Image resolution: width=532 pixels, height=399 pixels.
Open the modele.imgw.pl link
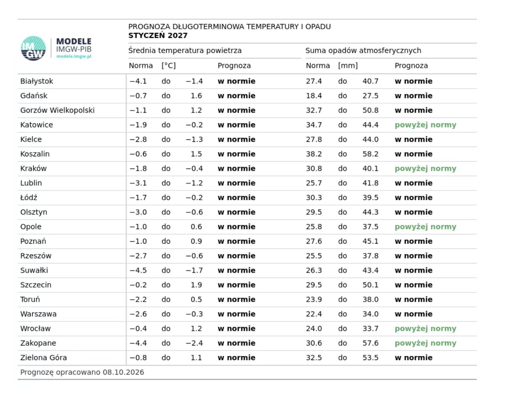[x=74, y=56]
